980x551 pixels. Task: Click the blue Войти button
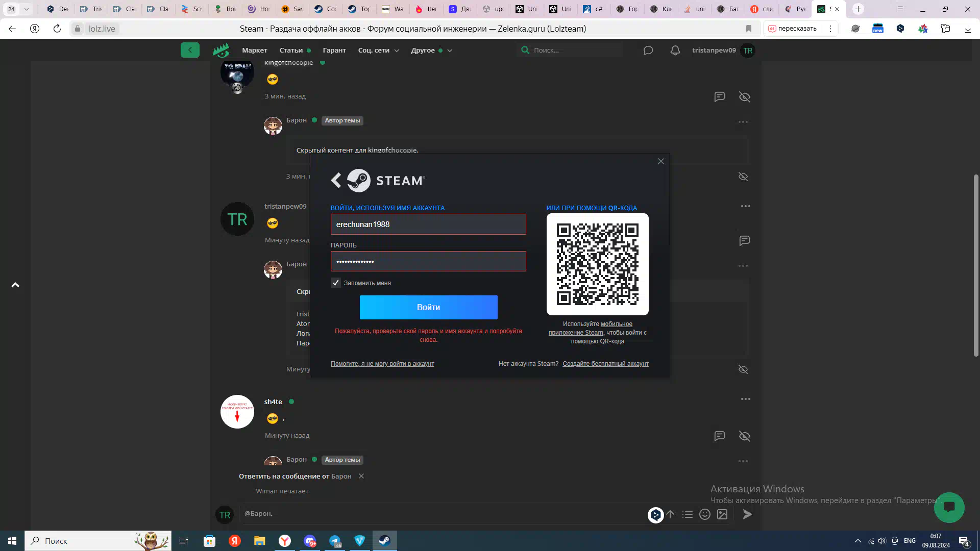pos(429,307)
